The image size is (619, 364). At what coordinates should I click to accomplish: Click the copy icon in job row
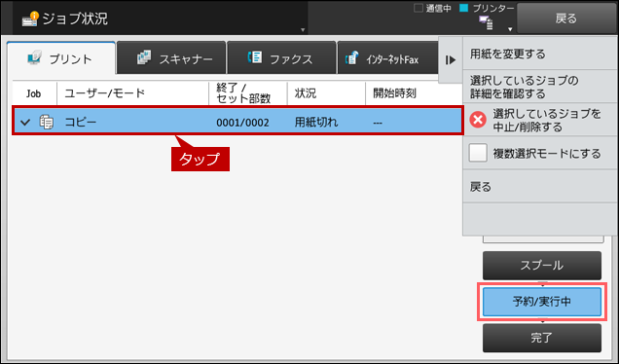coord(46,122)
